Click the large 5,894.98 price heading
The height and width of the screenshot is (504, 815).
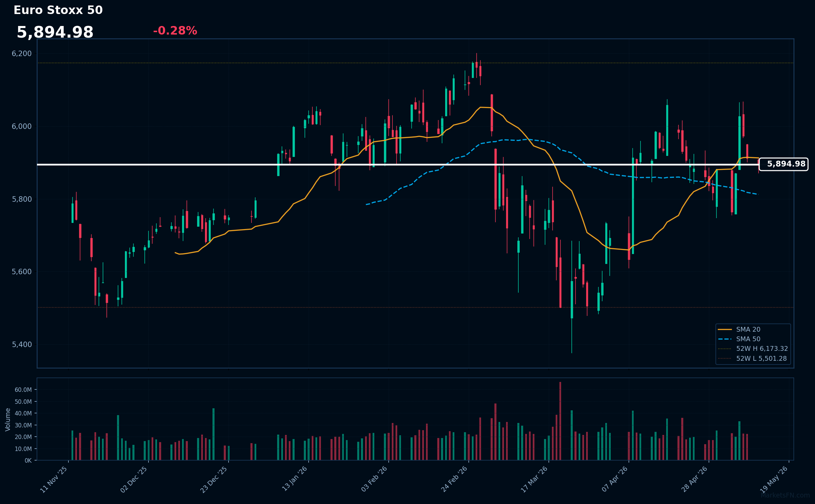[x=55, y=32]
